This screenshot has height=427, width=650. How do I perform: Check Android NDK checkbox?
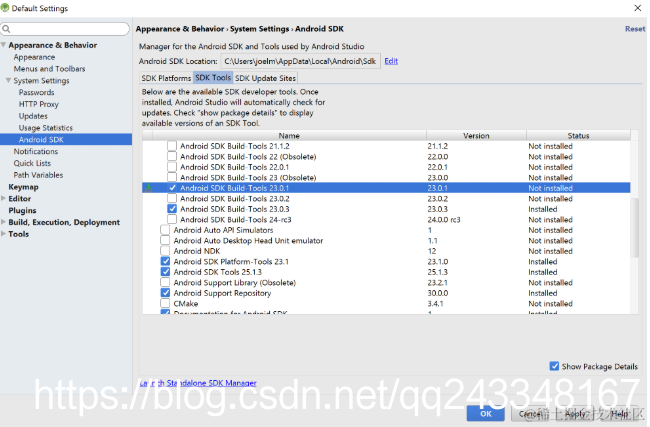[165, 251]
